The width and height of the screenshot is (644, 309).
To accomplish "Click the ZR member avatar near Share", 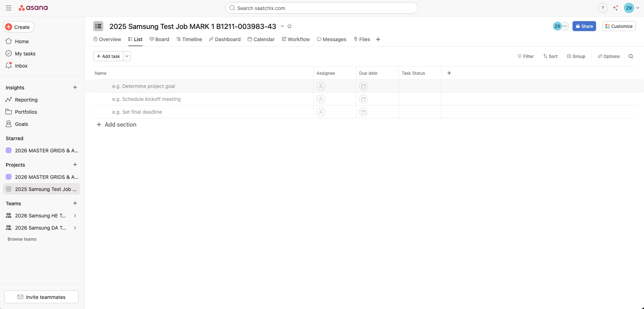I will (557, 26).
